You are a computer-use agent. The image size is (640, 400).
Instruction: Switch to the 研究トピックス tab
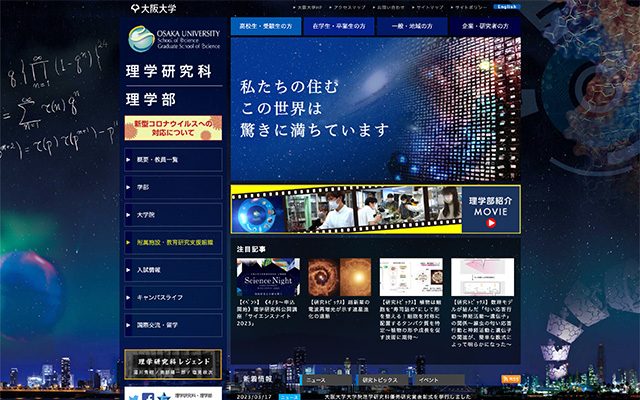pos(383,380)
